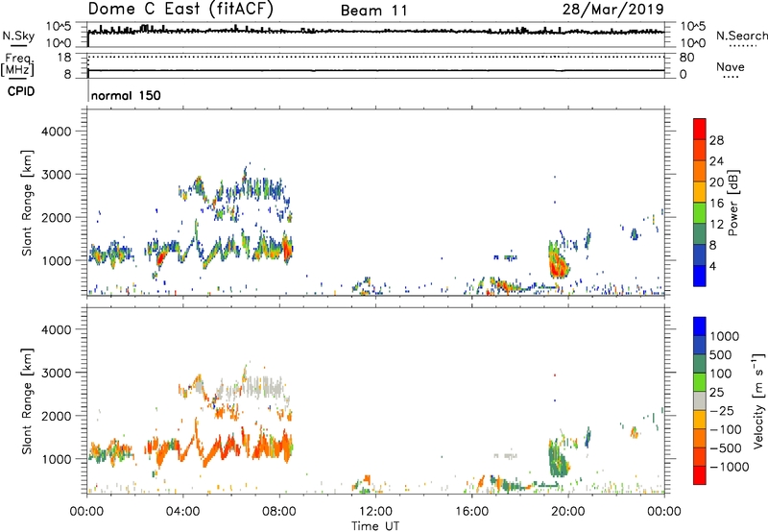Click the power panel 'Slant Range [km]' label

(x=27, y=203)
